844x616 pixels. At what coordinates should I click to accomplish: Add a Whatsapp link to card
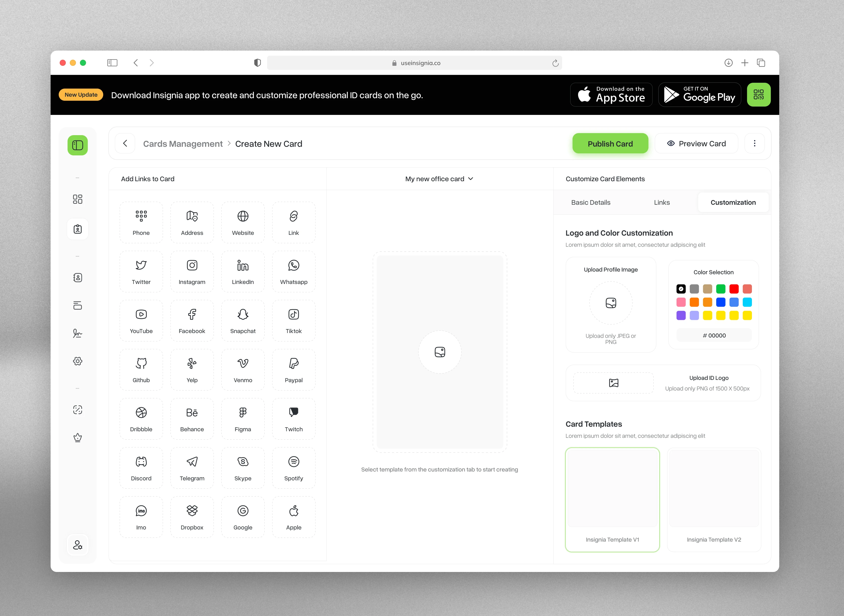pyautogui.click(x=293, y=272)
